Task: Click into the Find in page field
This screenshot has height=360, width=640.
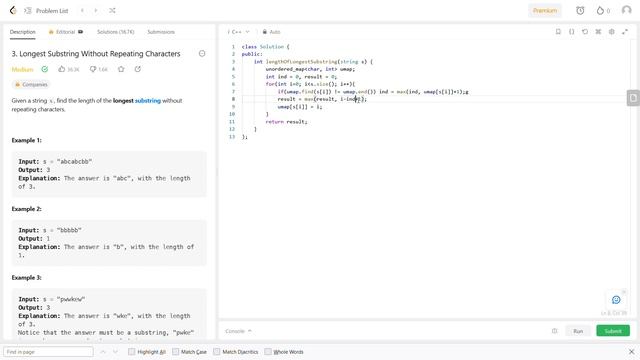Action: click(x=48, y=352)
